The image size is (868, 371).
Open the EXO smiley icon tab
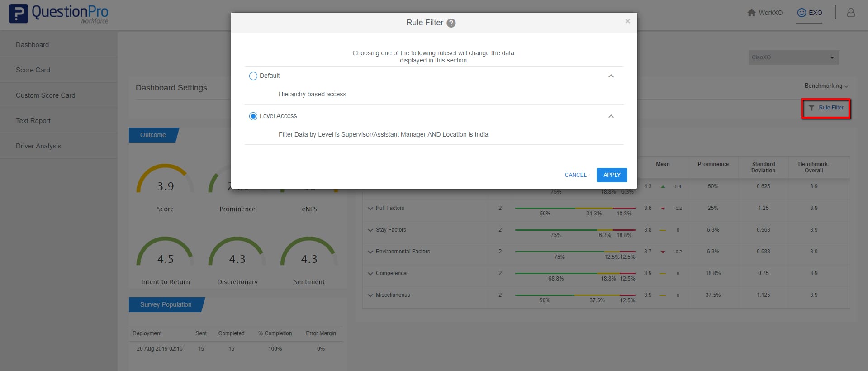coord(802,13)
